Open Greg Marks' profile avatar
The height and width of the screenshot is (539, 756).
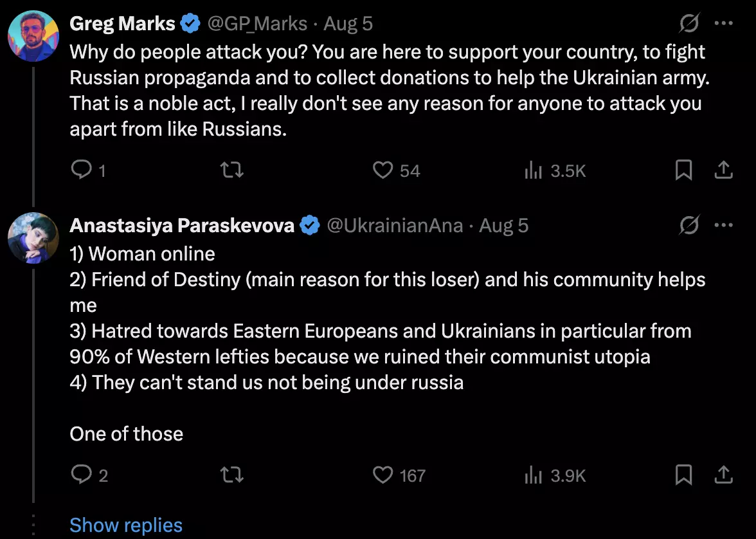(x=33, y=37)
